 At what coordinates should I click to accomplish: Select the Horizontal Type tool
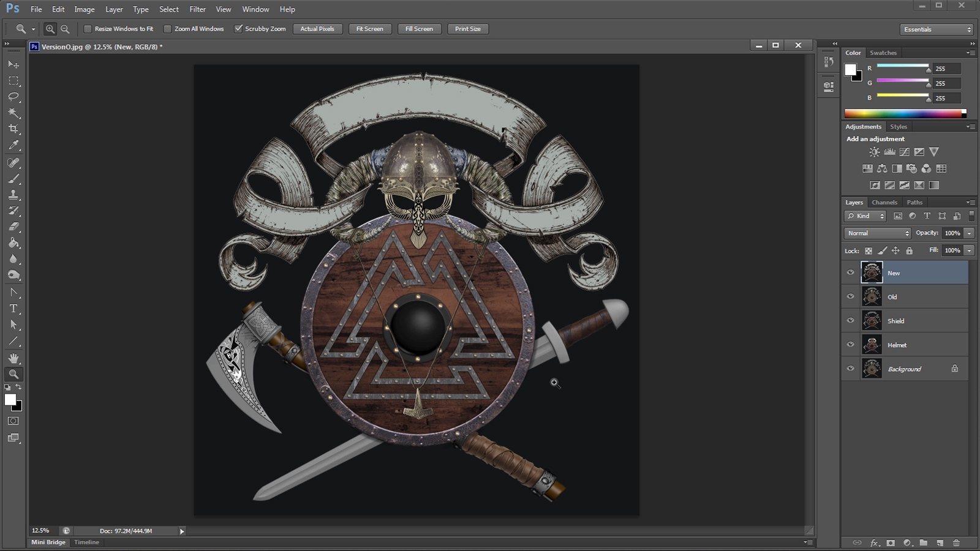pyautogui.click(x=13, y=309)
